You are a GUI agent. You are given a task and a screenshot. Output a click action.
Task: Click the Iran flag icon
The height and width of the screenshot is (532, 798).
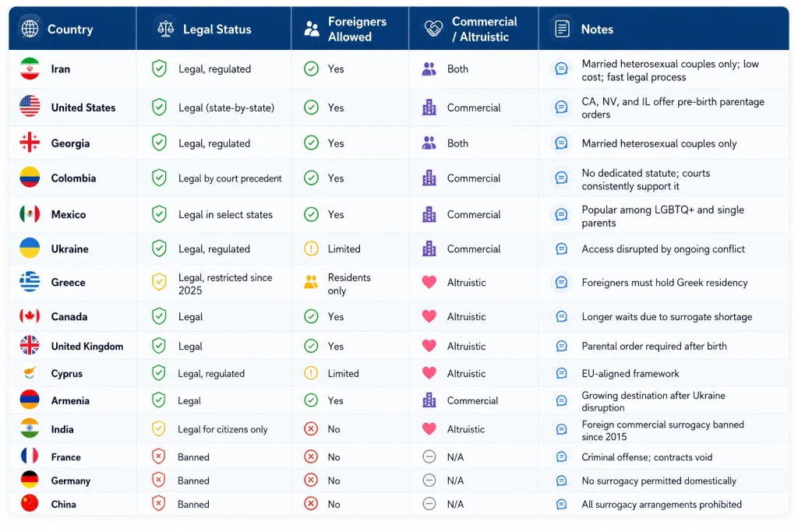30,69
